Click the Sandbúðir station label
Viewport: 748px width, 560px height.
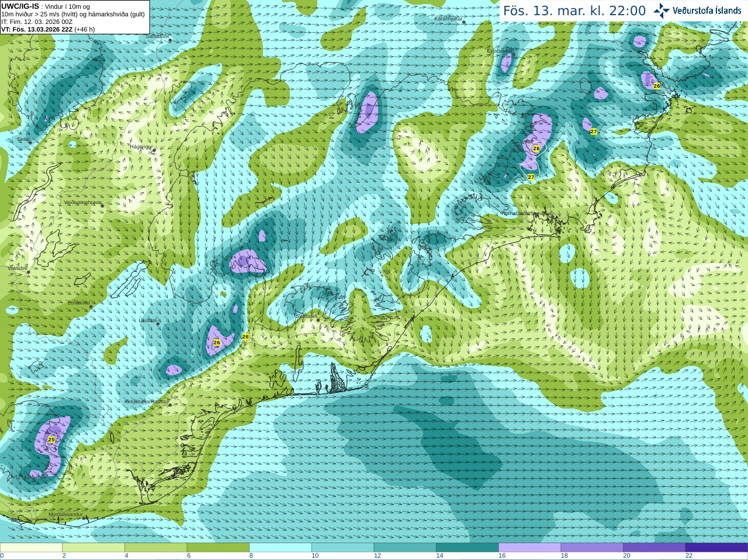(x=157, y=36)
